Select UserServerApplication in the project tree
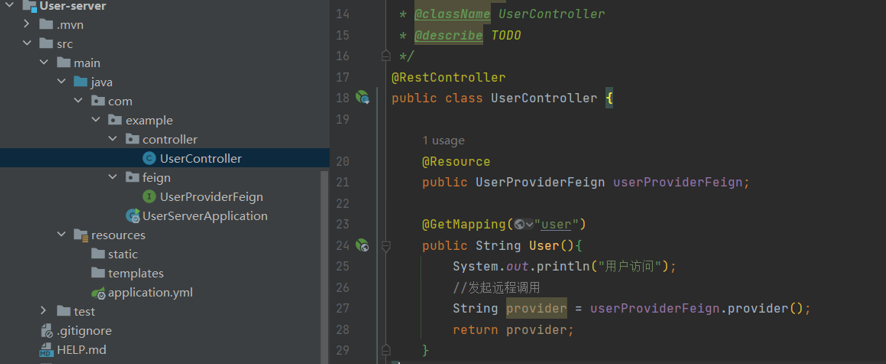 click(x=205, y=216)
